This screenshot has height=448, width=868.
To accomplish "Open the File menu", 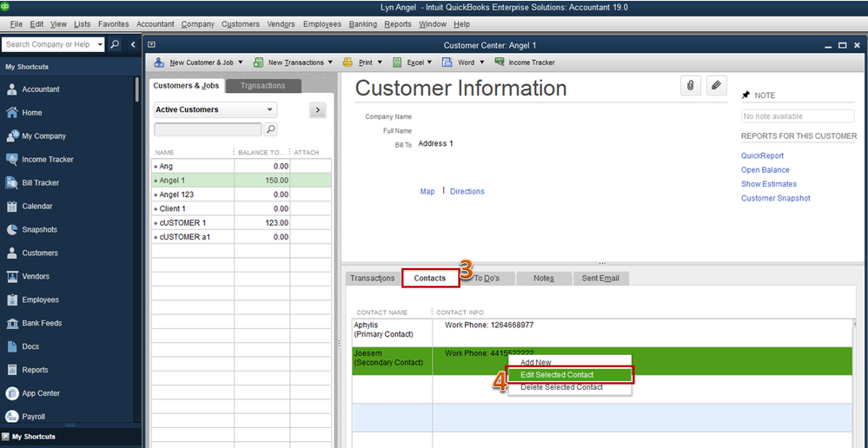I will pyautogui.click(x=16, y=23).
